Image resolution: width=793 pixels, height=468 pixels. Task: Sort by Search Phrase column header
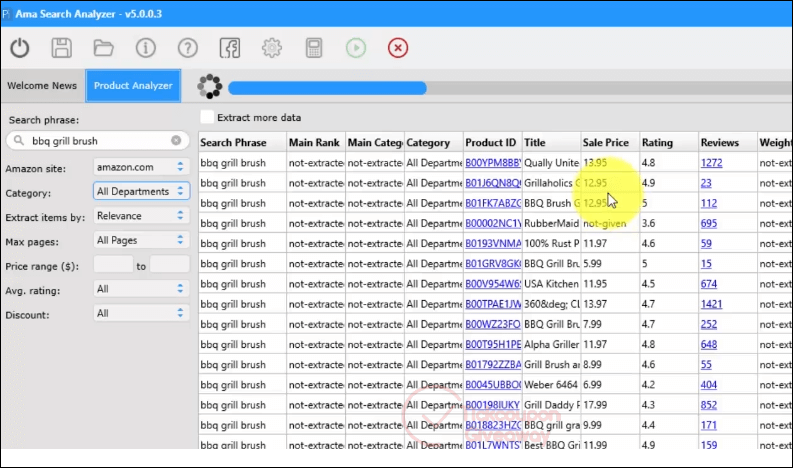[242, 143]
